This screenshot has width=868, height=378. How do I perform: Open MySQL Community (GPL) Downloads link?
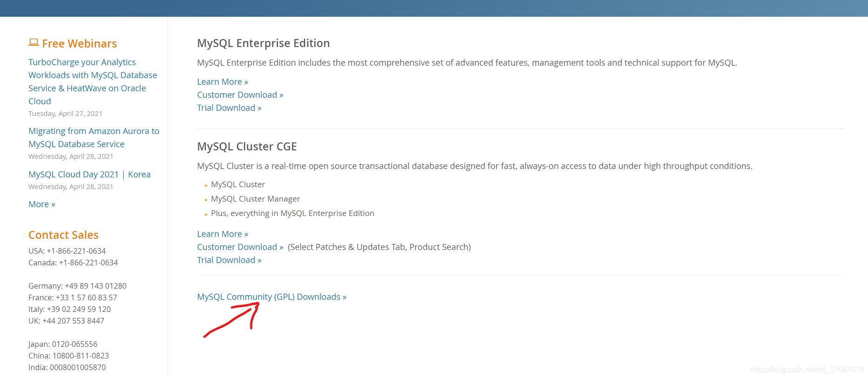click(x=272, y=297)
